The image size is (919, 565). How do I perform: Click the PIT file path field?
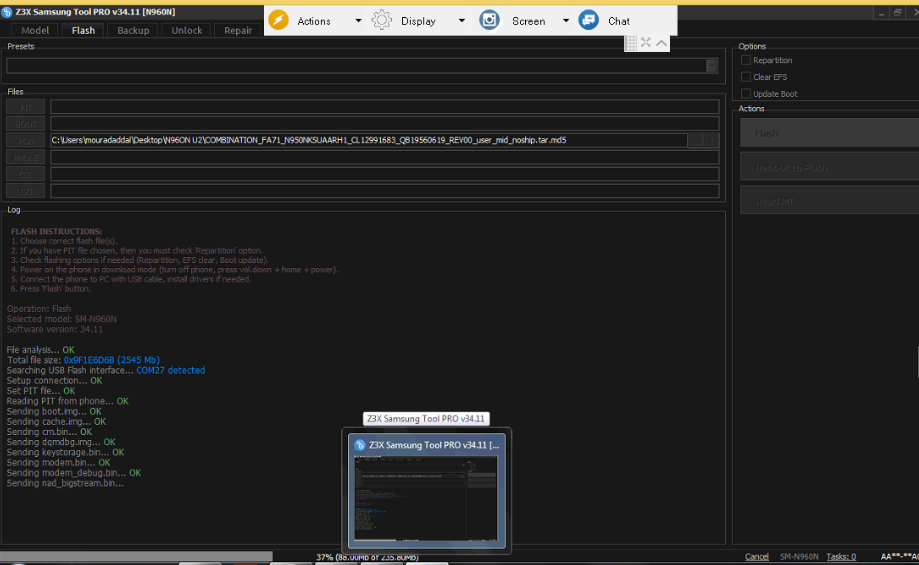pyautogui.click(x=384, y=107)
